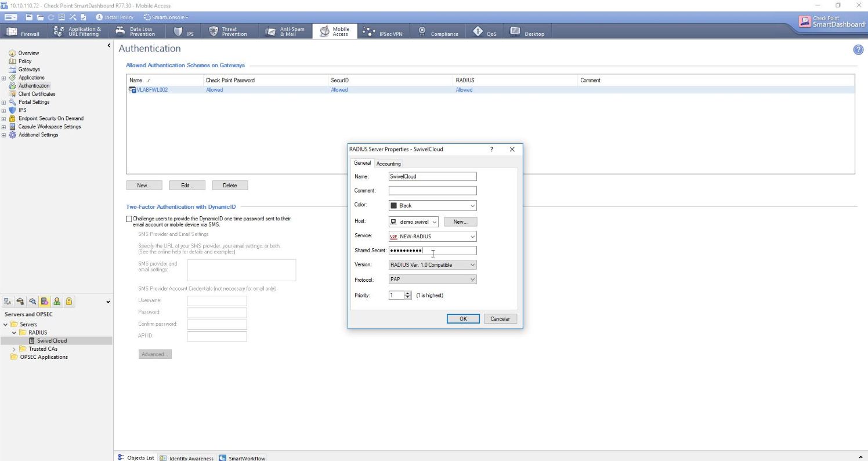Open the Resources magnifier tree icon

click(32, 302)
